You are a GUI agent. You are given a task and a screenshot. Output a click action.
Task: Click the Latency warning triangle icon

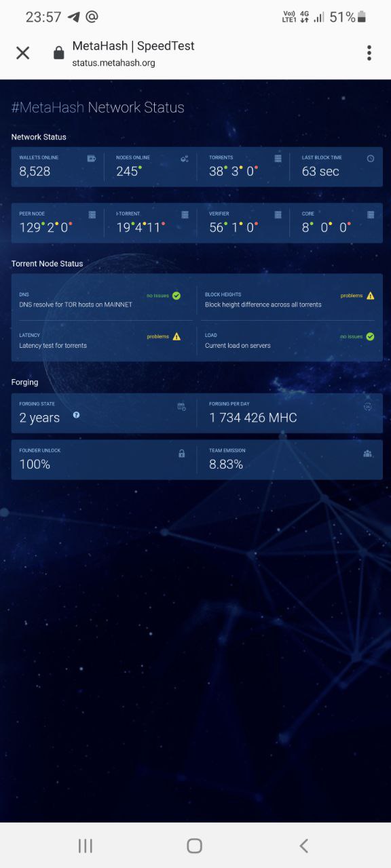[176, 336]
